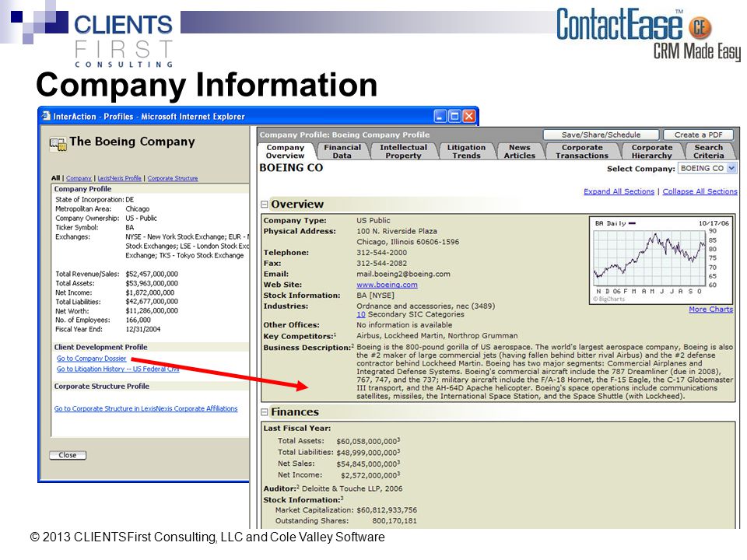Image resolution: width=747 pixels, height=560 pixels.
Task: Switch to Litigation Trends tab
Action: pyautogui.click(x=466, y=152)
